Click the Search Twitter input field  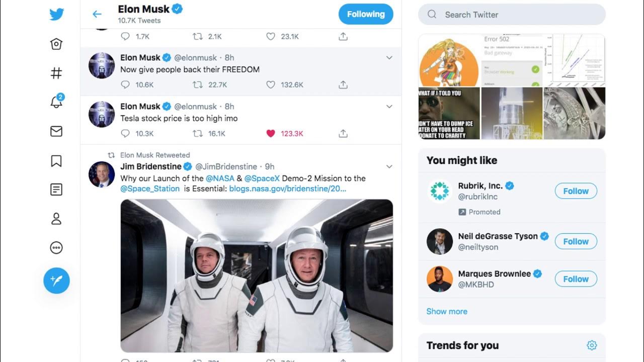[518, 15]
